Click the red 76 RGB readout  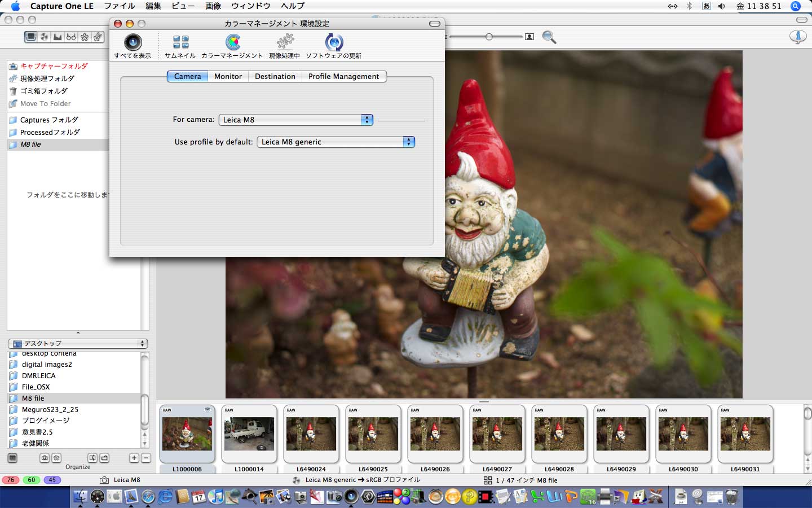pos(11,480)
